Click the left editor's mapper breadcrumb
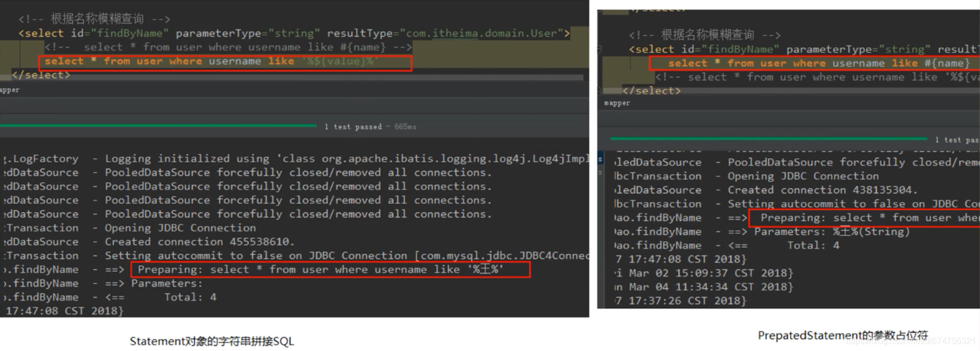The height and width of the screenshot is (351, 980). (10, 90)
